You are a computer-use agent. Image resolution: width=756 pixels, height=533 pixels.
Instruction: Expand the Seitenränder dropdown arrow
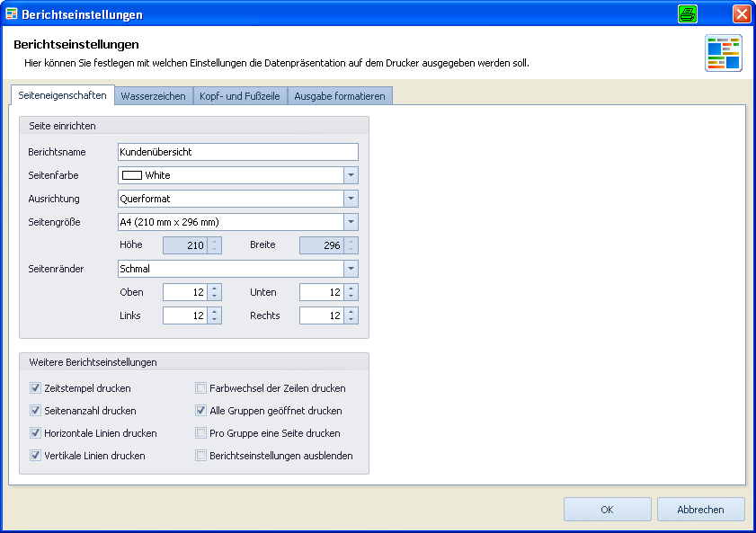[x=351, y=269]
